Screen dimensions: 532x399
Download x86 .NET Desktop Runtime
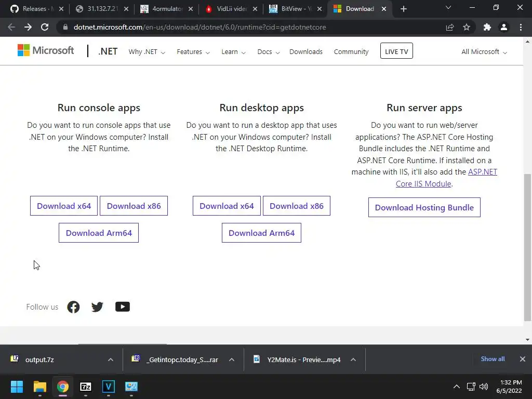click(x=297, y=206)
